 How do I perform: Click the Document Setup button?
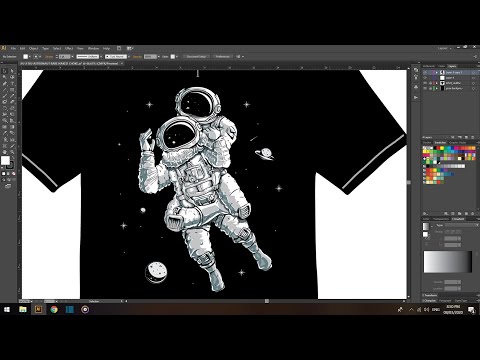(196, 57)
